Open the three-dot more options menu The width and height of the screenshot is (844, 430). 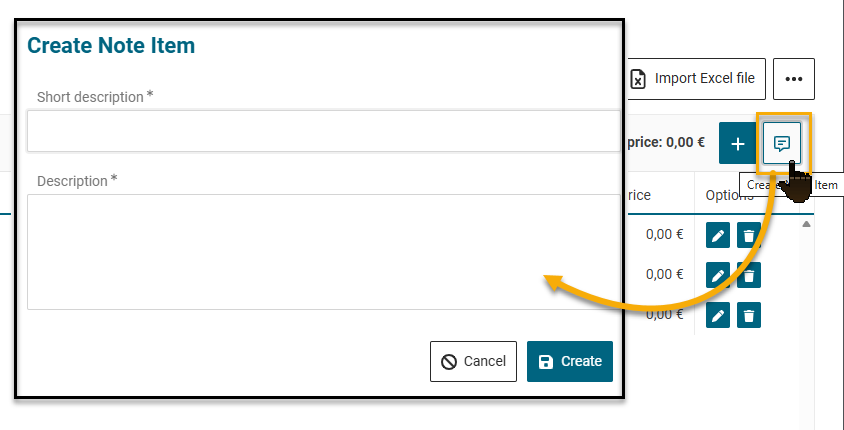[793, 79]
